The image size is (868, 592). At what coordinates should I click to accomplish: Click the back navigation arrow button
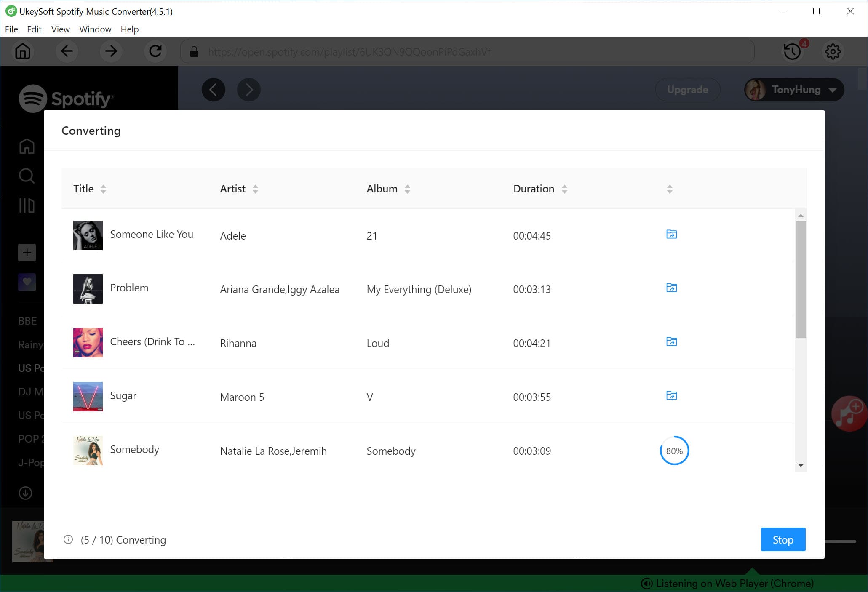66,51
